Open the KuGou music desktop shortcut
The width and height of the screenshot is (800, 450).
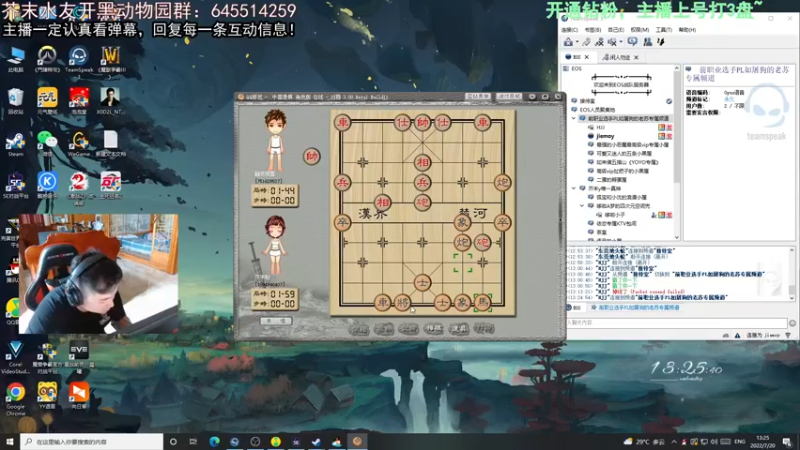tap(47, 185)
